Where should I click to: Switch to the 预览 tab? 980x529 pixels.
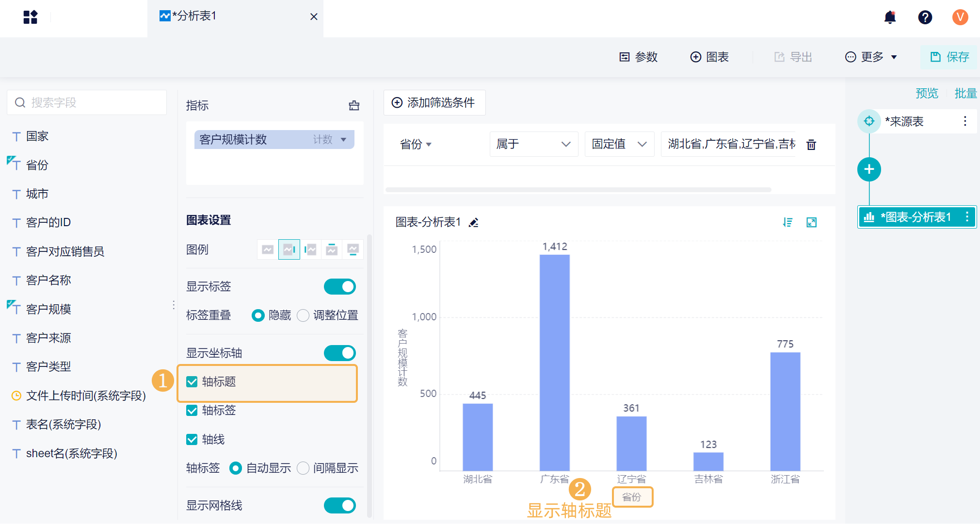coord(927,93)
